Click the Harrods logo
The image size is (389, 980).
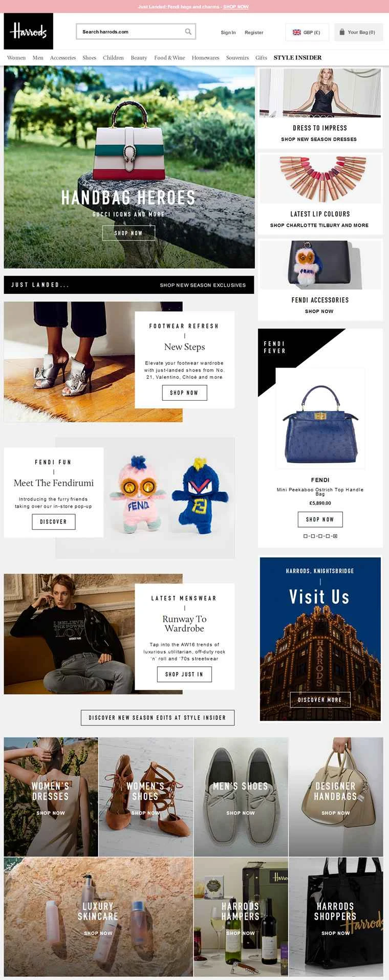tap(29, 31)
